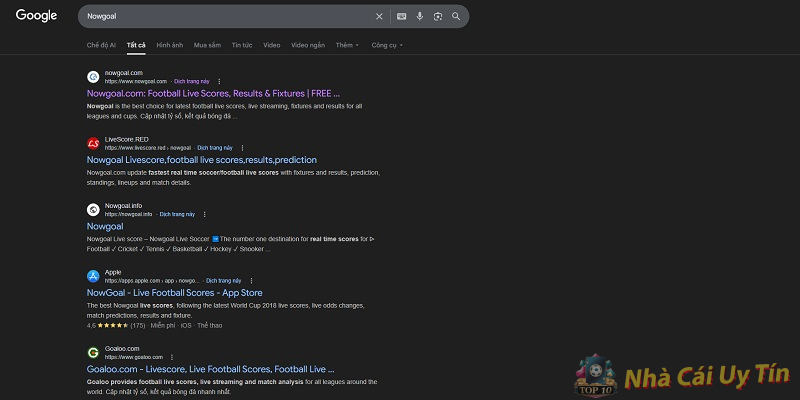Switch to the "Tin tức" news tab
Image resolution: width=800 pixels, height=400 pixels.
point(242,45)
